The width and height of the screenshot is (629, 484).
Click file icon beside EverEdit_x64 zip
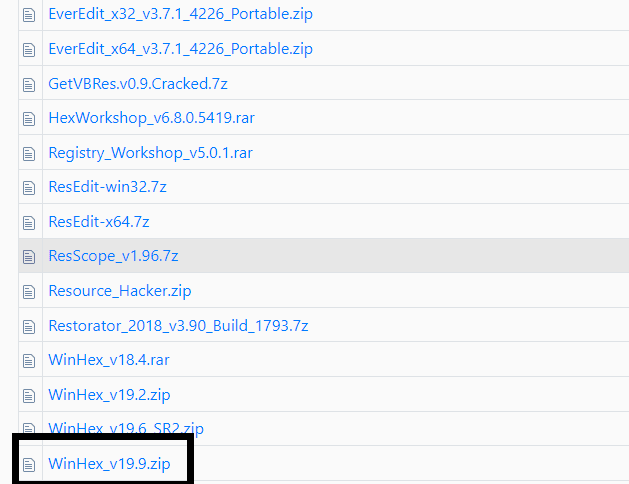[x=29, y=50]
